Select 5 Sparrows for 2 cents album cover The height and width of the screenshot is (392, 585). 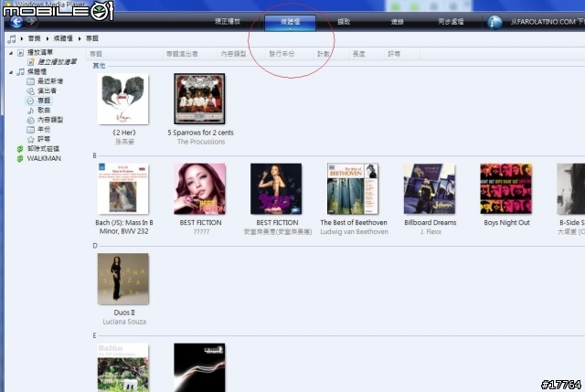pos(199,99)
